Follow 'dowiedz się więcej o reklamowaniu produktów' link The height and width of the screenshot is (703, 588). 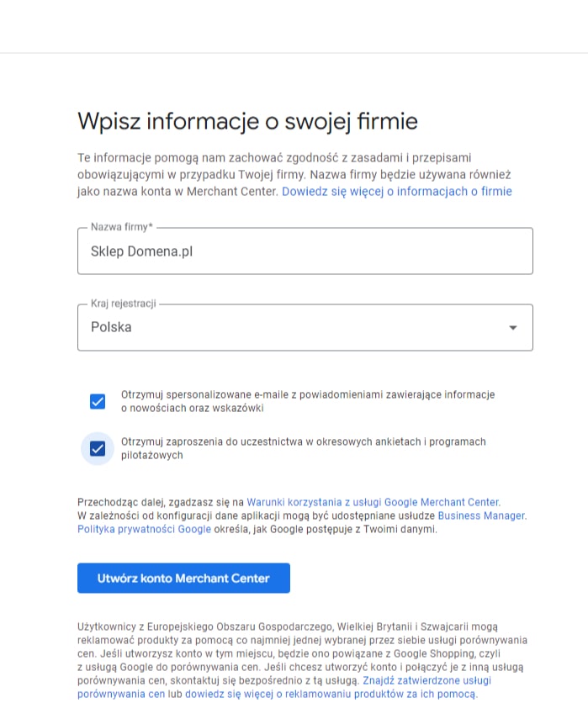click(331, 695)
